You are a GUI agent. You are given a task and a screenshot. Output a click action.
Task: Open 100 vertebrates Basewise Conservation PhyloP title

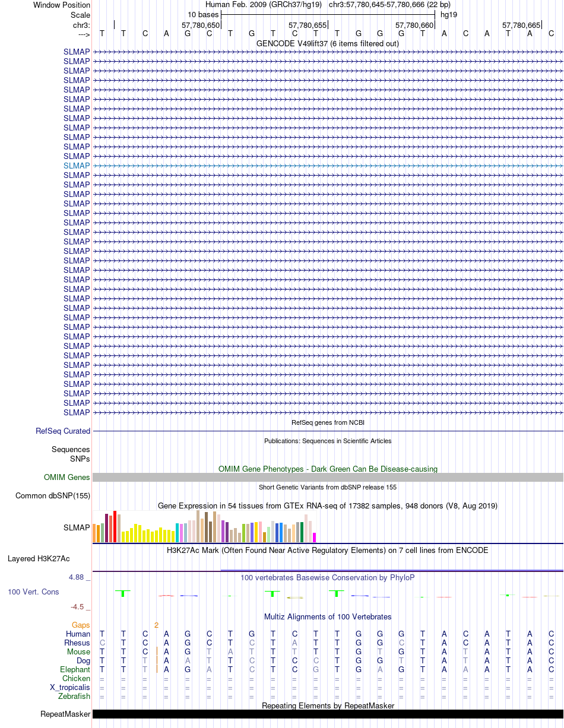point(328,577)
